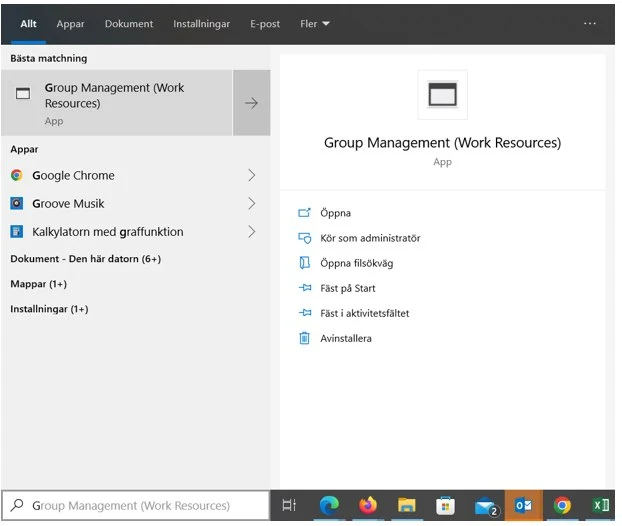Open Excel from the taskbar
The height and width of the screenshot is (526, 622).
point(600,505)
